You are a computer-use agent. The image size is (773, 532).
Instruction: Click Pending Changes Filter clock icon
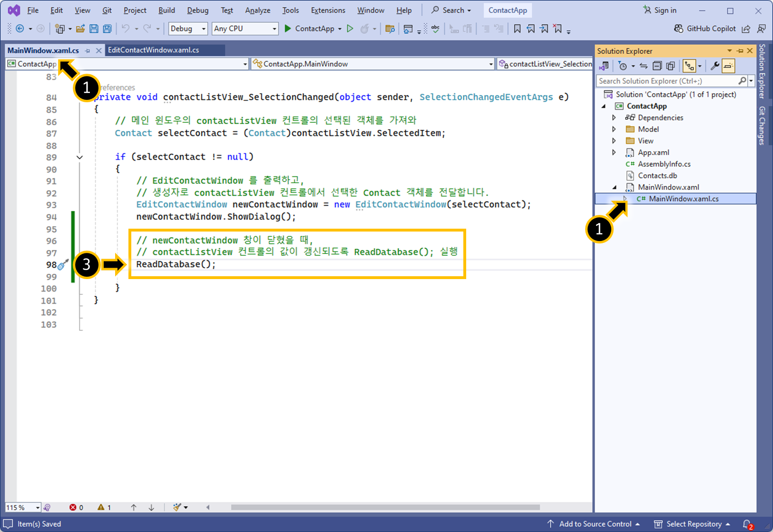tap(622, 66)
